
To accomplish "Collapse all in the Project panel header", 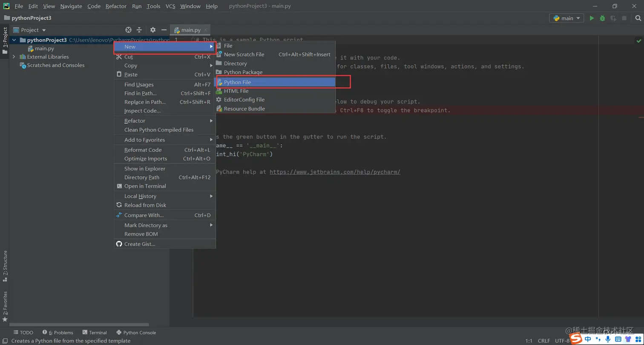I will click(139, 30).
